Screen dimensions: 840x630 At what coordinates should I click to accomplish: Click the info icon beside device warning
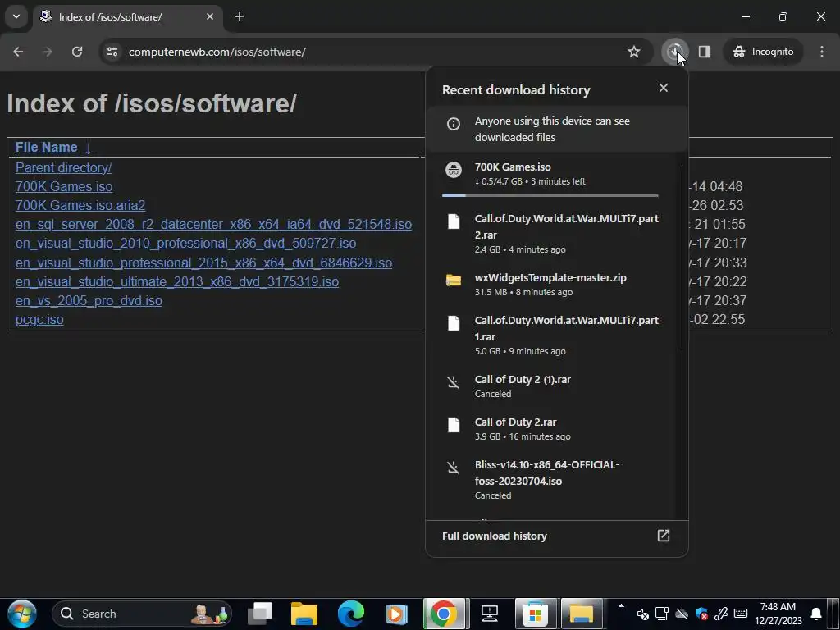(x=453, y=124)
